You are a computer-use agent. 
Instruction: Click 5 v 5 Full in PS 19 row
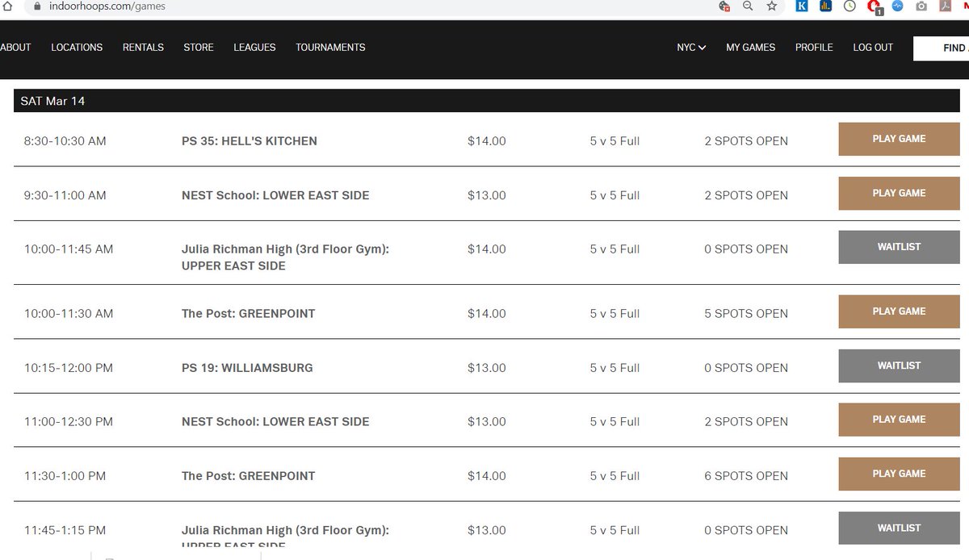[x=615, y=367]
